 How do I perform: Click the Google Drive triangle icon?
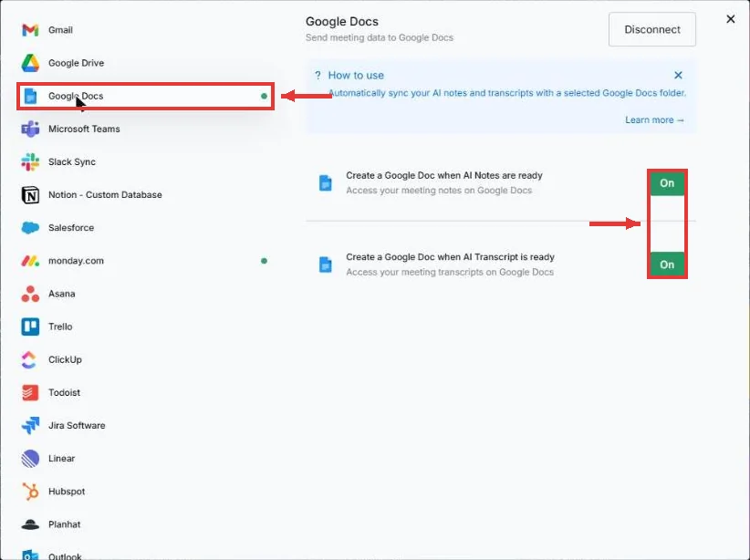pyautogui.click(x=30, y=63)
